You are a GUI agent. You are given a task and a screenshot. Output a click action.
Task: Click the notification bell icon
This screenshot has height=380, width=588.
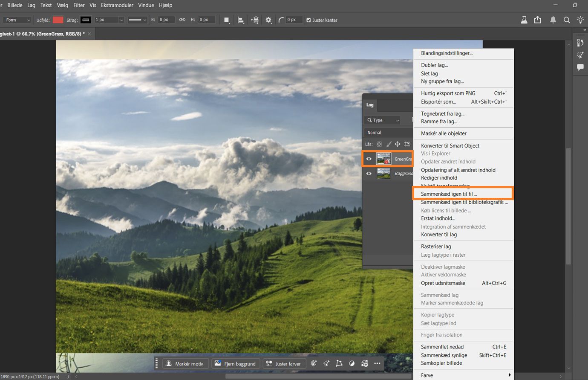click(553, 20)
